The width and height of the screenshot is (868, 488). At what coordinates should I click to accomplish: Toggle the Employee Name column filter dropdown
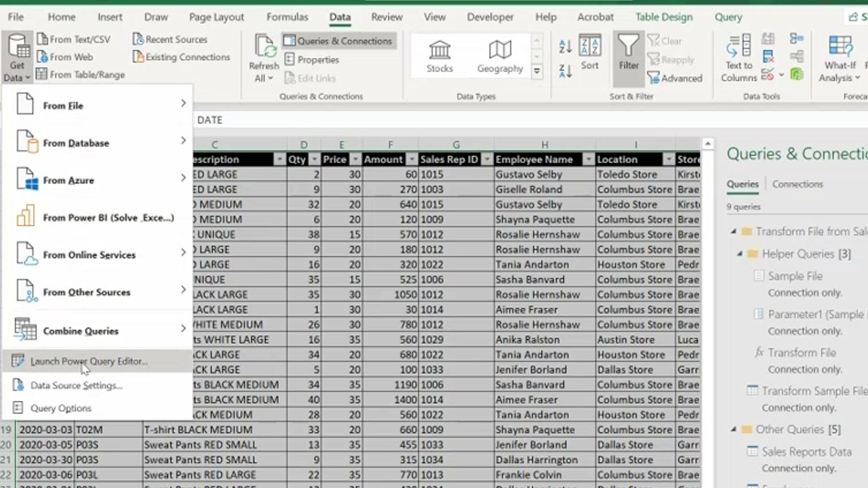[587, 159]
